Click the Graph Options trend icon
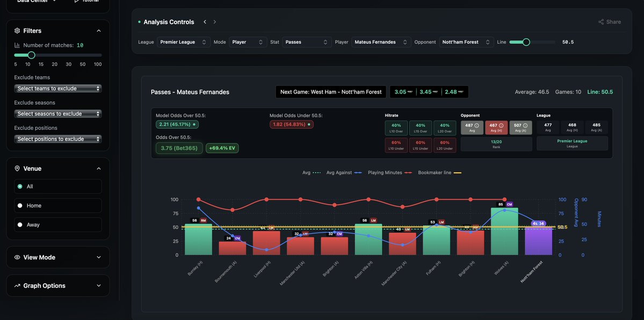The image size is (644, 320). 17,286
